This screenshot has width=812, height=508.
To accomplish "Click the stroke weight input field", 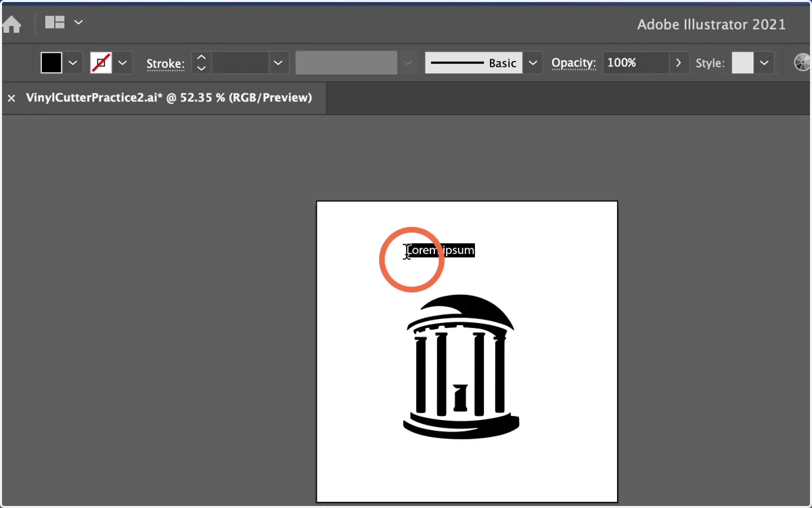I will 240,63.
